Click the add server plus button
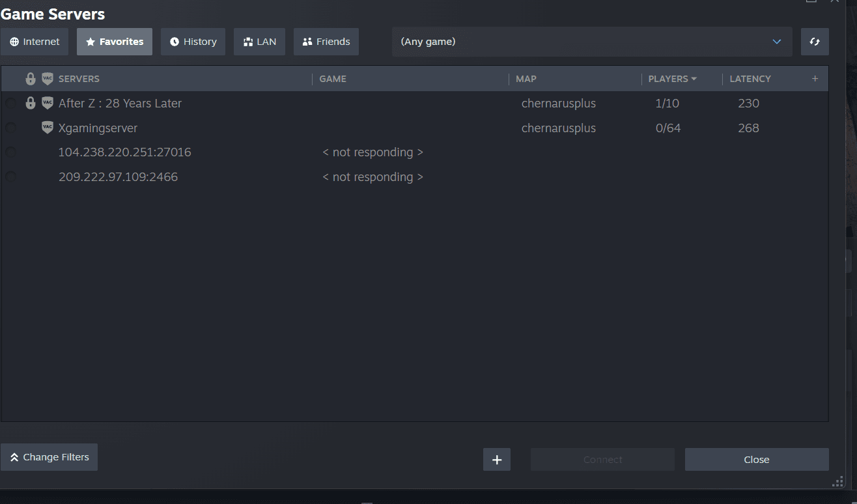This screenshot has height=504, width=857. tap(496, 459)
